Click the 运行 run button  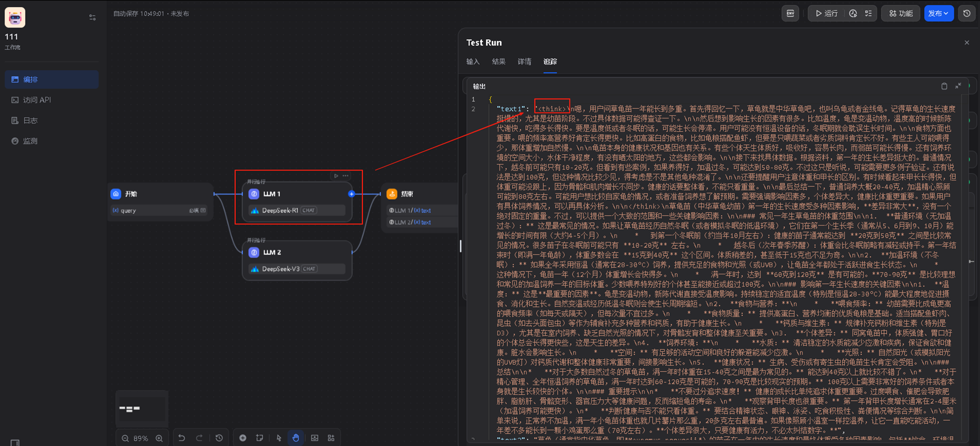click(826, 13)
